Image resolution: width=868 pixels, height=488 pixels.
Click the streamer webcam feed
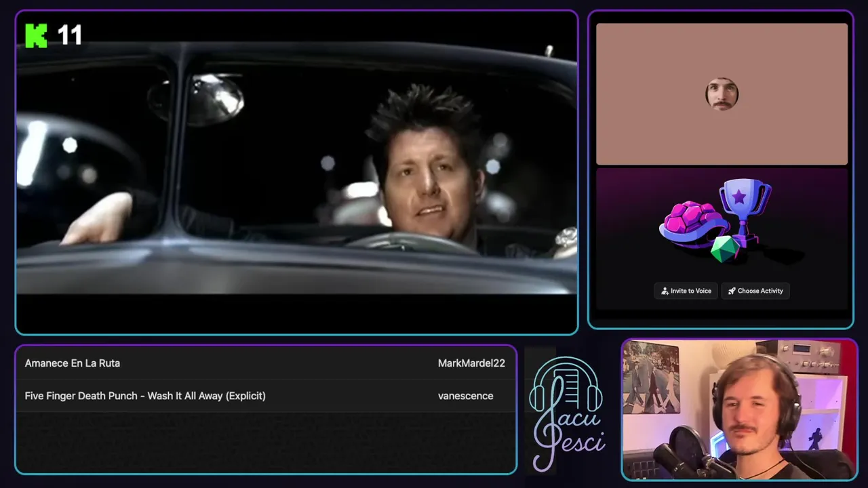tap(739, 409)
